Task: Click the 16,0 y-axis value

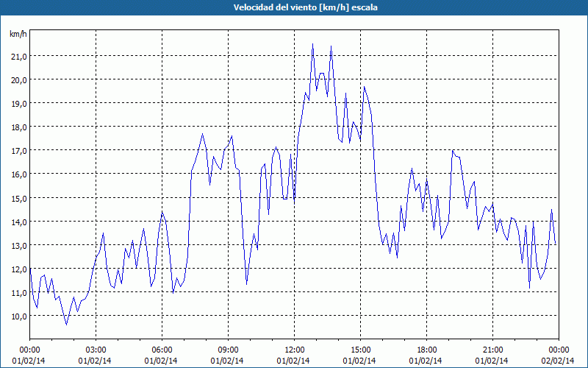Action: point(18,174)
